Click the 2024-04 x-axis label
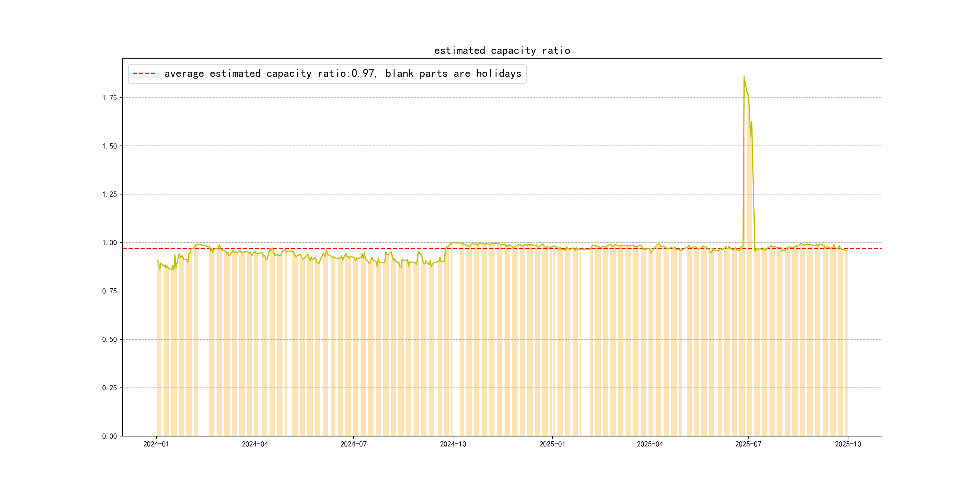 pos(255,444)
